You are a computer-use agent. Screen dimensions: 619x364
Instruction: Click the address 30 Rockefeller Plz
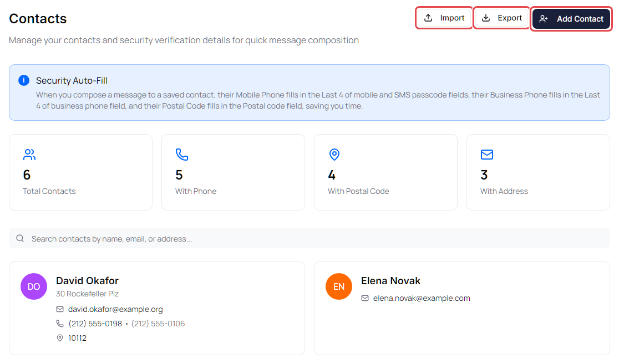(x=87, y=294)
